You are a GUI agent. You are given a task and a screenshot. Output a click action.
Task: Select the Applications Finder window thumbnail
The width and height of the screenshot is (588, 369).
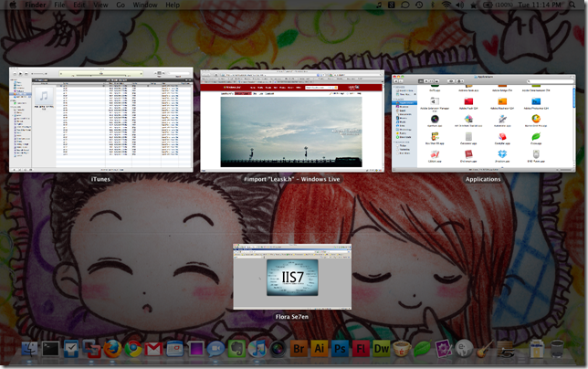[483, 123]
